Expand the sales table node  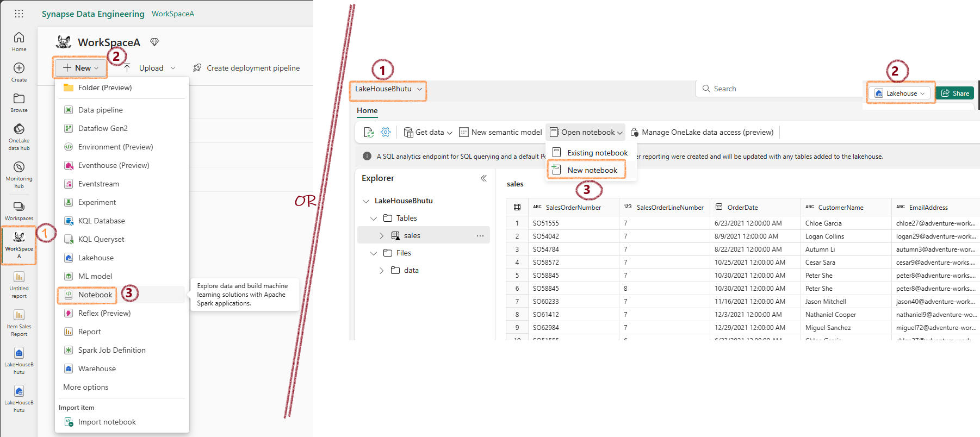point(381,236)
